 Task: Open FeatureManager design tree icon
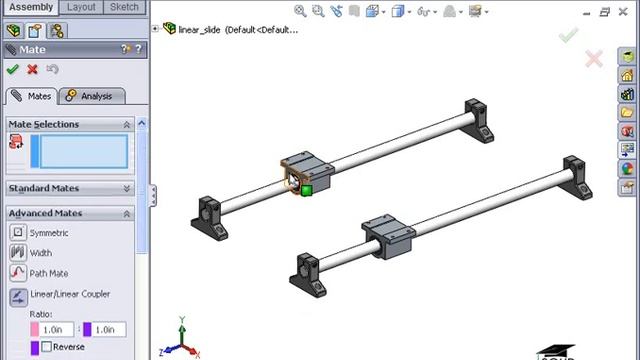click(x=13, y=31)
